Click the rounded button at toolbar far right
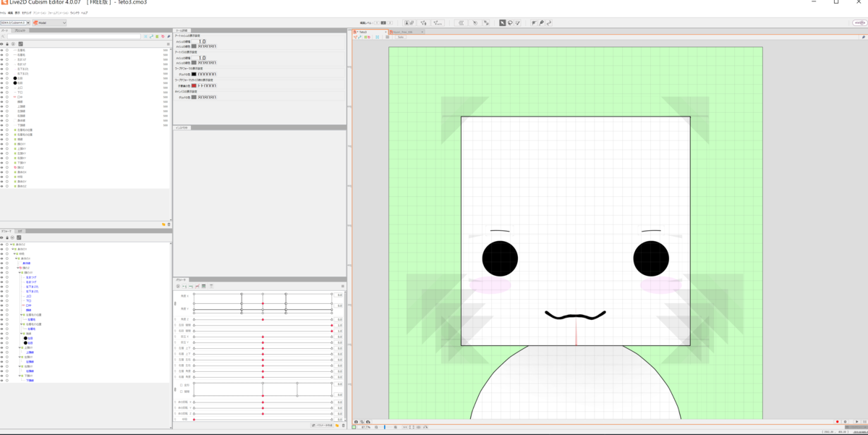Image resolution: width=868 pixels, height=435 pixels. (859, 22)
